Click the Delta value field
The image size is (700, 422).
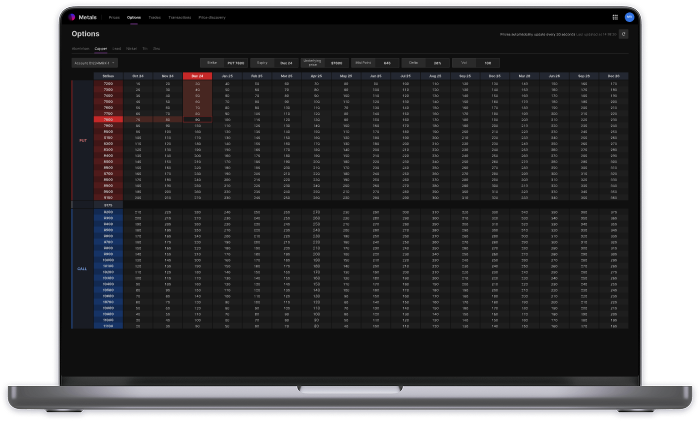pyautogui.click(x=439, y=61)
